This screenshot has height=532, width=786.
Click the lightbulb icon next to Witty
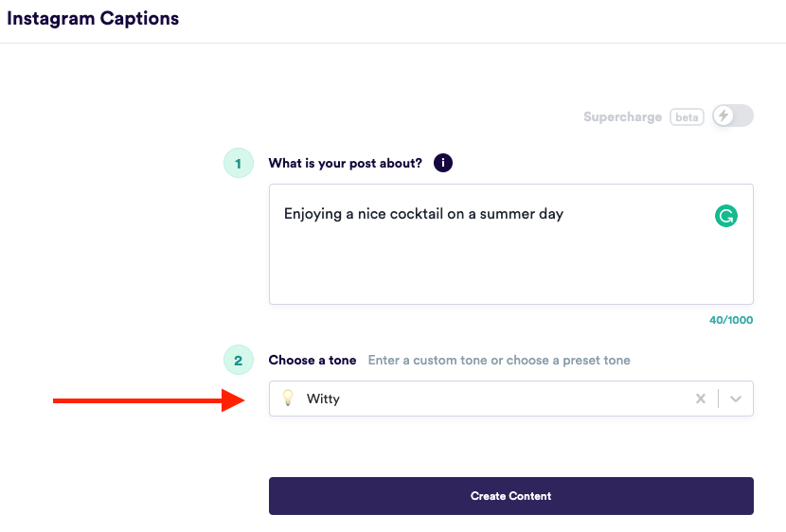coord(289,399)
